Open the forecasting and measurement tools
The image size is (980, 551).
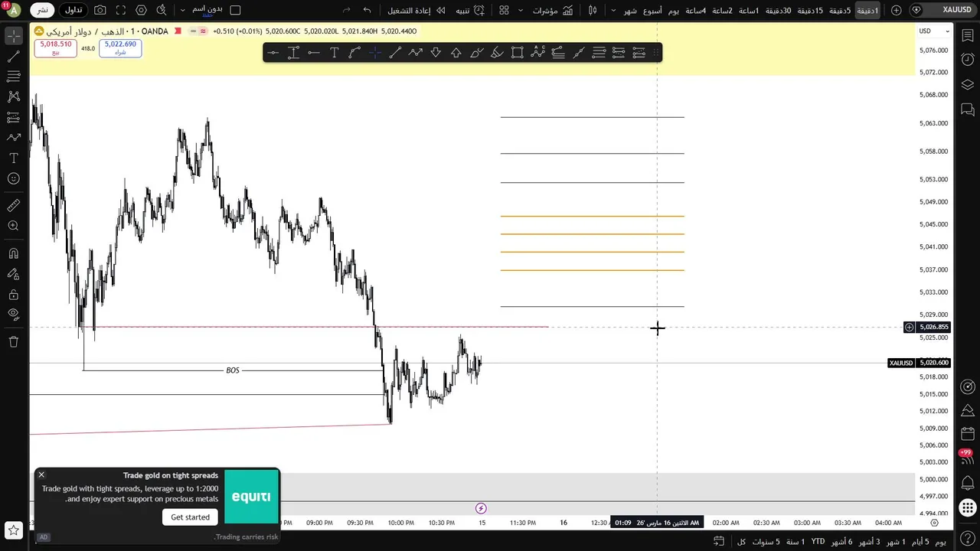tap(13, 117)
